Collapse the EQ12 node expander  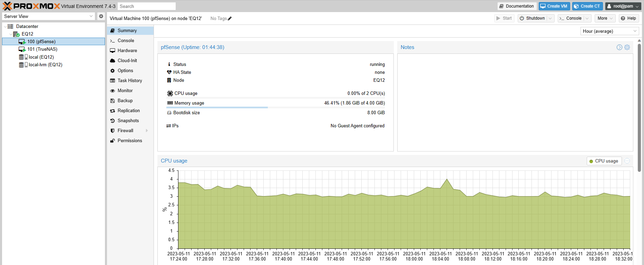tap(10, 34)
